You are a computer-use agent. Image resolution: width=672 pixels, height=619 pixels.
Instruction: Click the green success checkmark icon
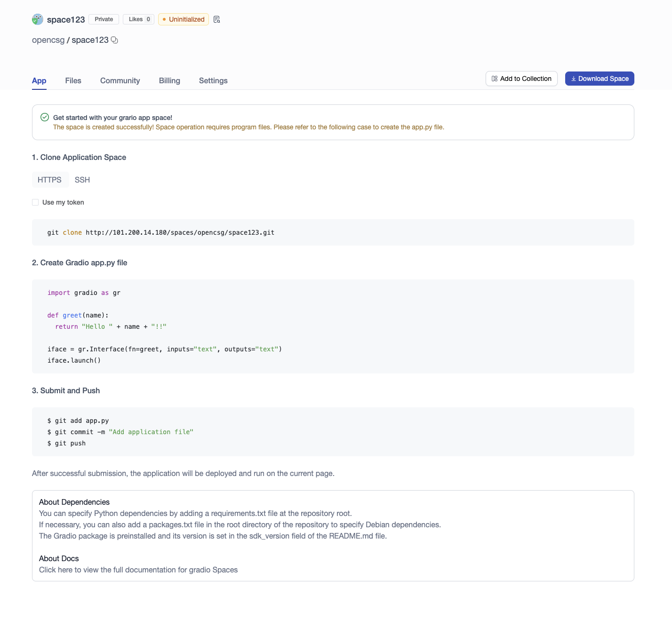click(44, 117)
